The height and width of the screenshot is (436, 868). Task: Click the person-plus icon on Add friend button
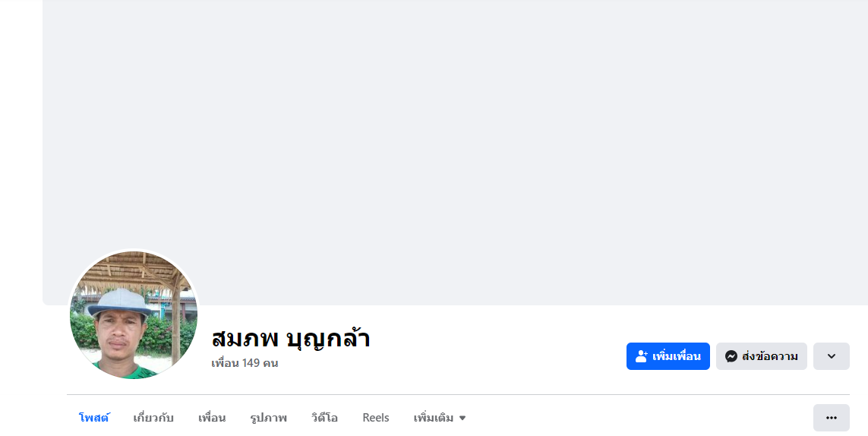[642, 356]
